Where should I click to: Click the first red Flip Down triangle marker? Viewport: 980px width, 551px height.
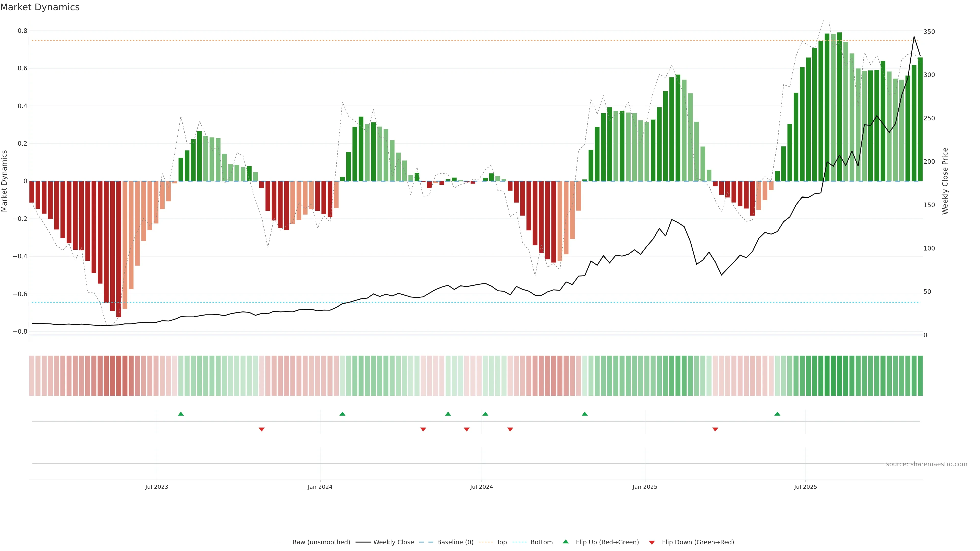(261, 429)
